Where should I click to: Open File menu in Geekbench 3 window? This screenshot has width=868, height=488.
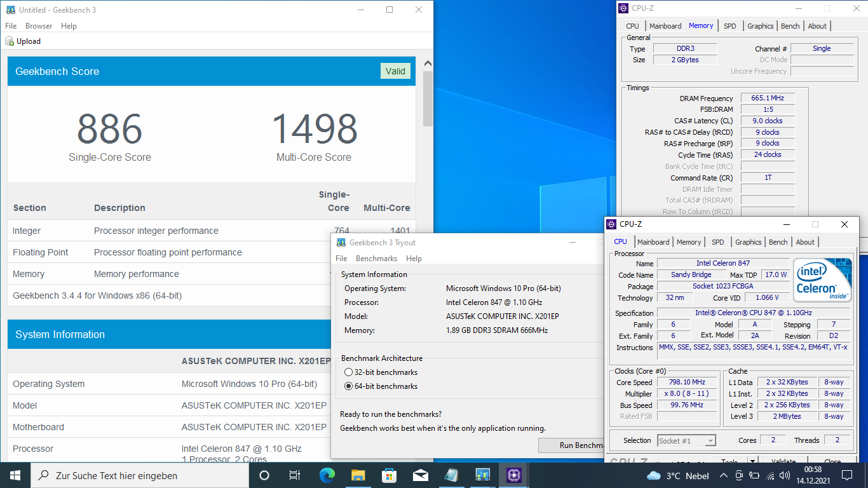(11, 26)
